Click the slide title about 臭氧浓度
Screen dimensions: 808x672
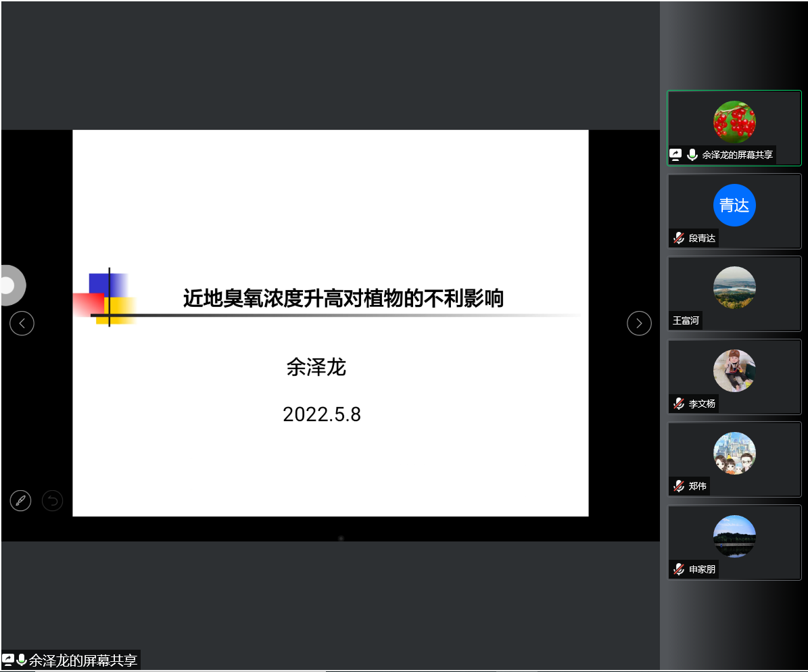tap(343, 298)
